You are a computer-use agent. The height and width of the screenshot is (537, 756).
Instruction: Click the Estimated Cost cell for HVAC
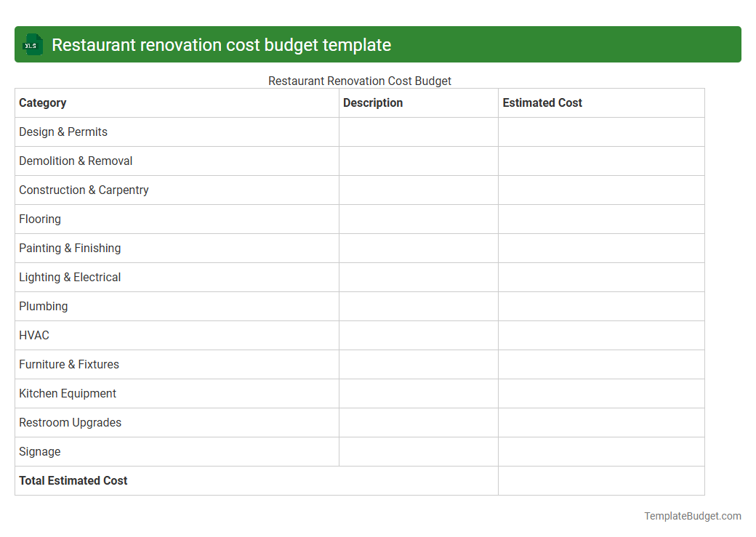click(600, 335)
